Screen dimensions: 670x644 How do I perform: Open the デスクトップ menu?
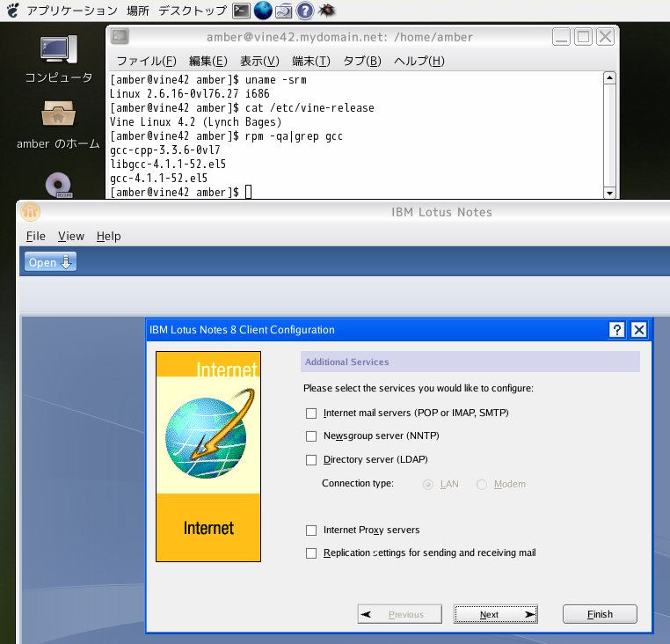click(193, 11)
